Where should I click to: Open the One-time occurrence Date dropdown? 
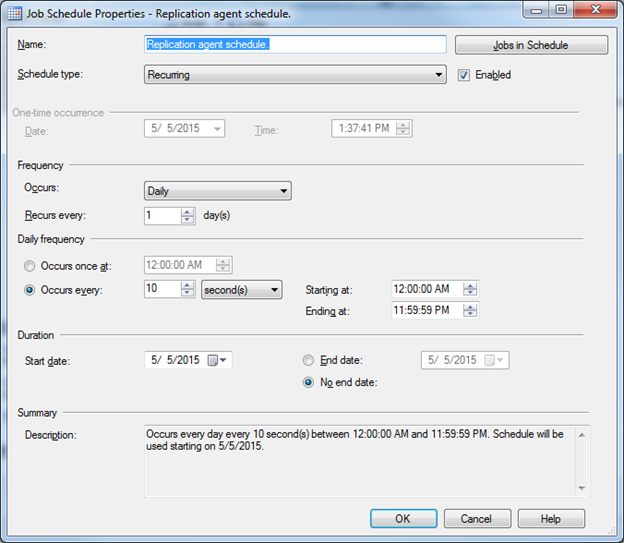[x=217, y=129]
